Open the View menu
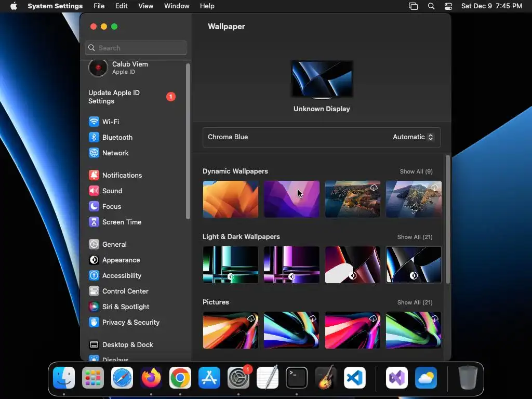The width and height of the screenshot is (532, 399). (146, 6)
